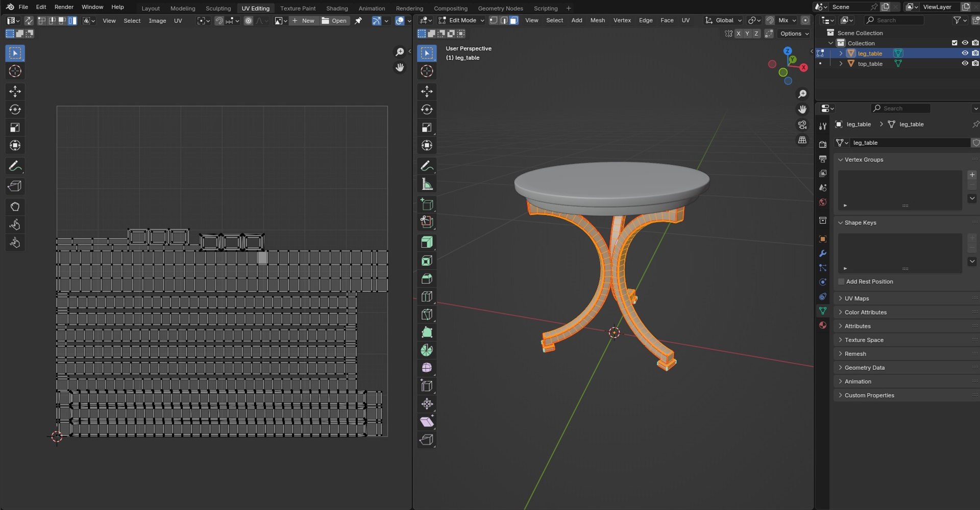Switch to the Texture Paint workspace tab
The width and height of the screenshot is (980, 510).
[298, 8]
